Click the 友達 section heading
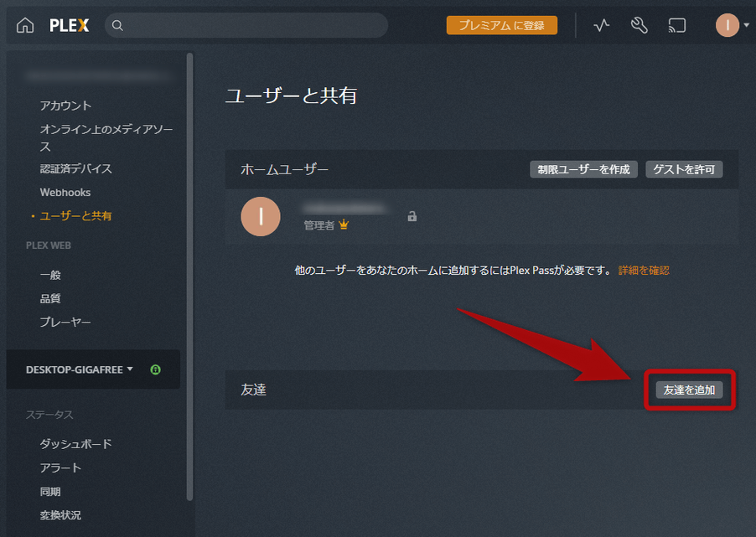 [253, 390]
